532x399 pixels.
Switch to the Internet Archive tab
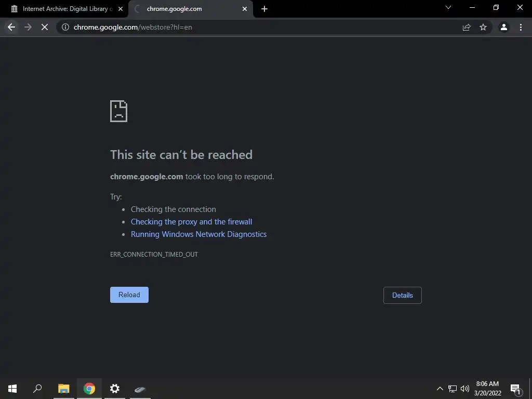pos(64,9)
